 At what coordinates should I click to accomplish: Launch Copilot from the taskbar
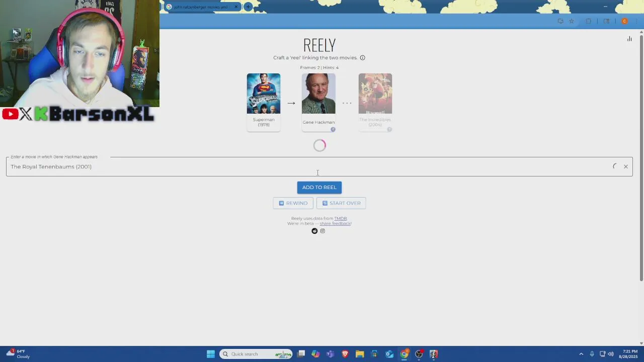point(315,354)
